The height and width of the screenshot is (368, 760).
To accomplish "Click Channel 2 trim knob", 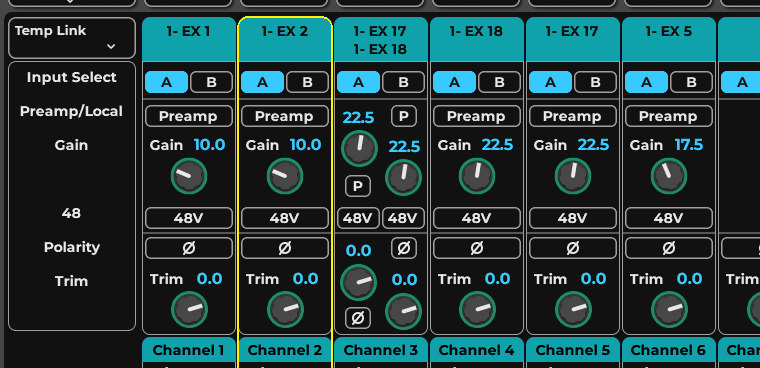I will pos(285,309).
